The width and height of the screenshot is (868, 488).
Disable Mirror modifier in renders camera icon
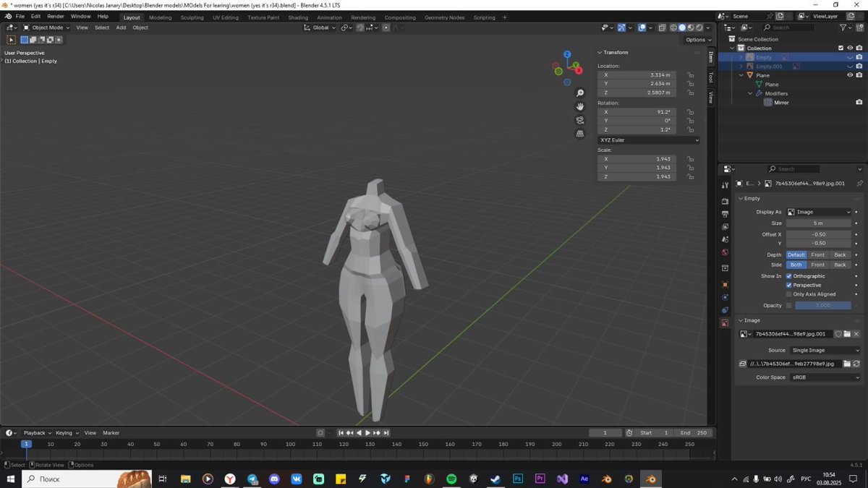pyautogui.click(x=859, y=103)
